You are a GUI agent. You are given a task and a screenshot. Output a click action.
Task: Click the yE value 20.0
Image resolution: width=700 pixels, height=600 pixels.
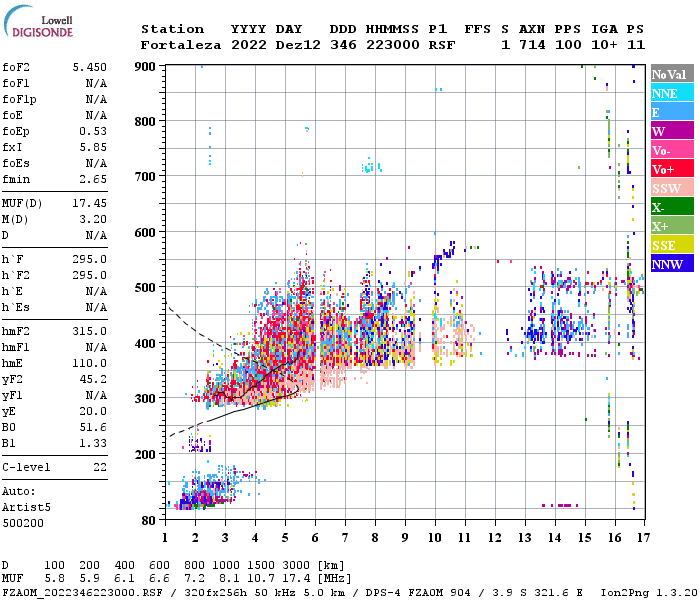(93, 412)
